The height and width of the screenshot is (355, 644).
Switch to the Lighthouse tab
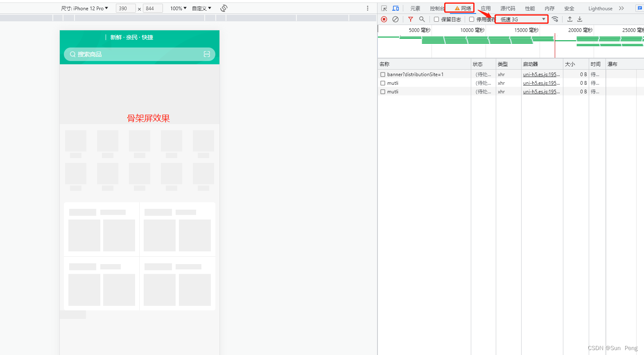pos(600,8)
